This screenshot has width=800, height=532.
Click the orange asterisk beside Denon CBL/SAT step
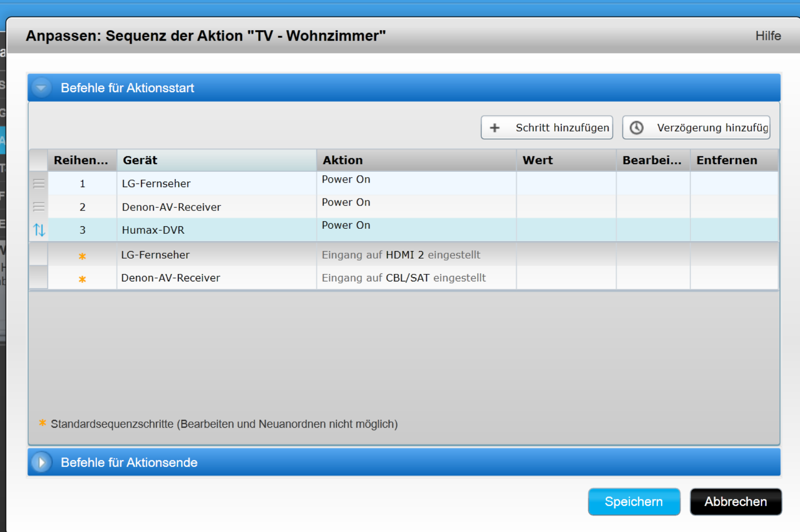point(82,279)
